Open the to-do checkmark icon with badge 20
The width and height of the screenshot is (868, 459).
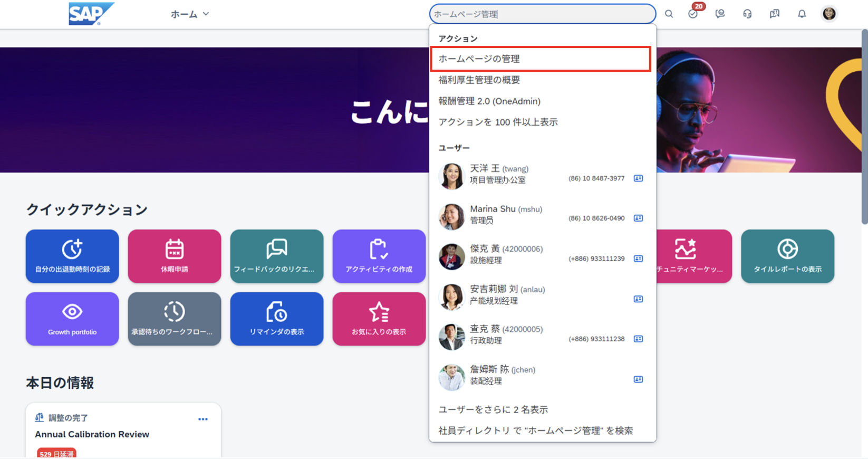pos(693,14)
